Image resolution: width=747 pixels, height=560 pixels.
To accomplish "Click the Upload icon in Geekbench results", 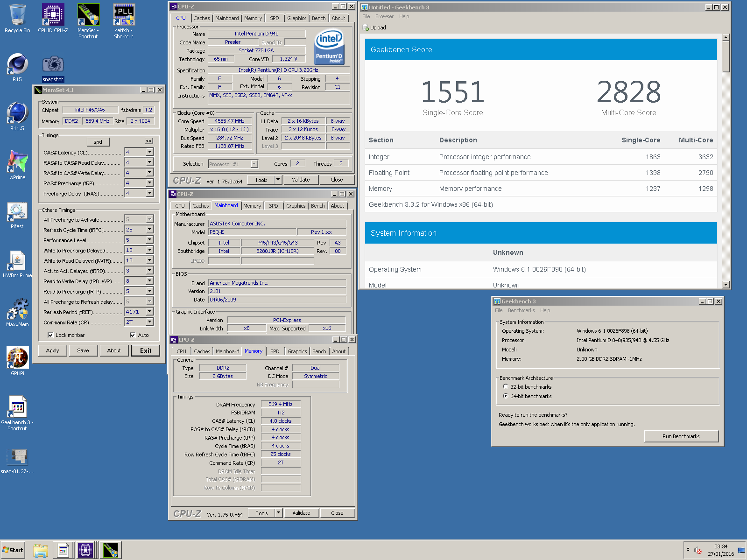I will pos(366,28).
